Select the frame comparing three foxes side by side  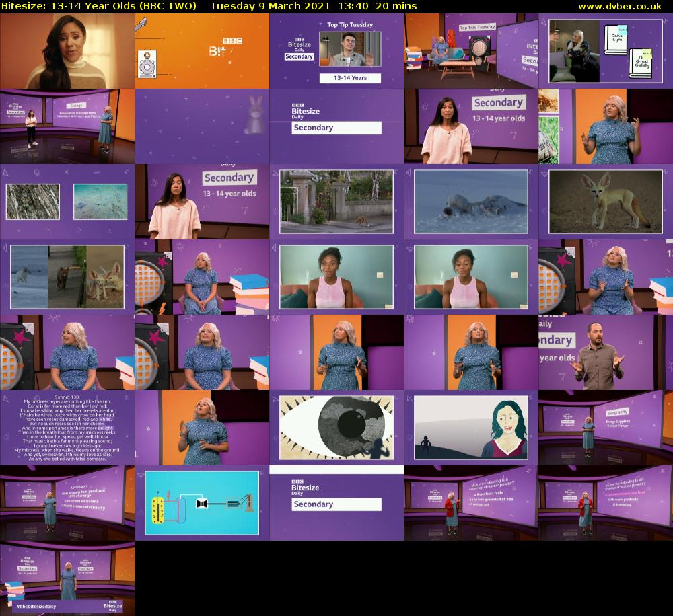pyautogui.click(x=67, y=277)
